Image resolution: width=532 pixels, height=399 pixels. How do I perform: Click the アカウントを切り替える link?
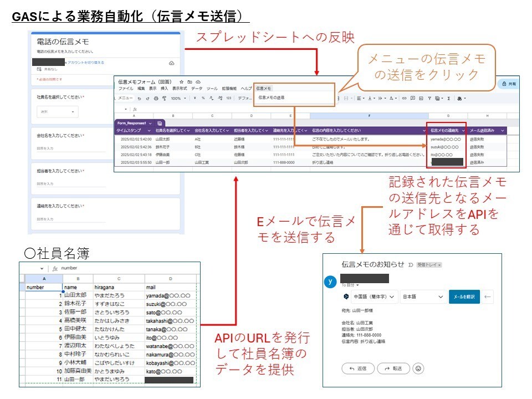86,63
